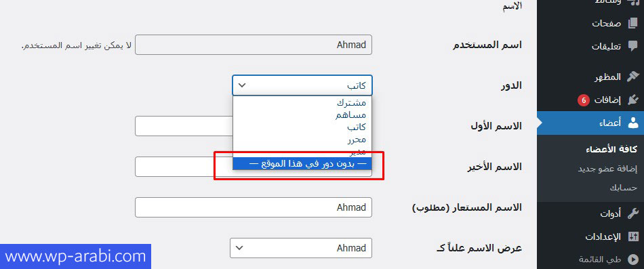Click the collapse menu (طي القائمة) arrow icon
644x269 pixels.
633,260
